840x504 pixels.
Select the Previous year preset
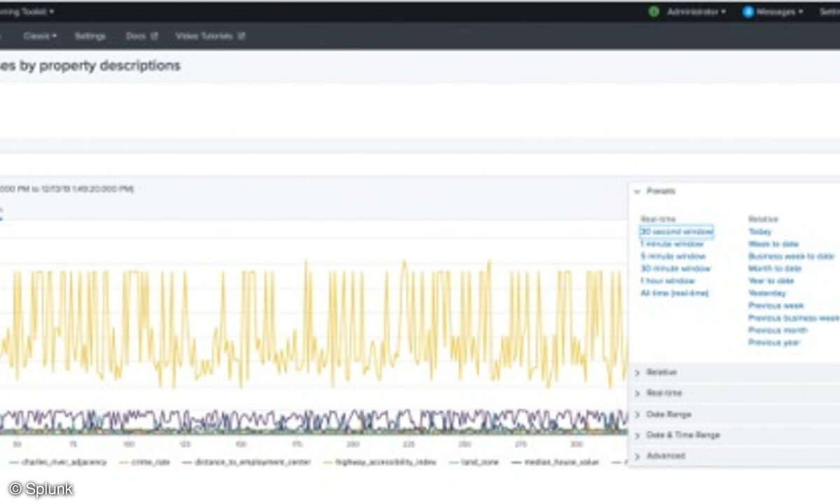pos(773,343)
